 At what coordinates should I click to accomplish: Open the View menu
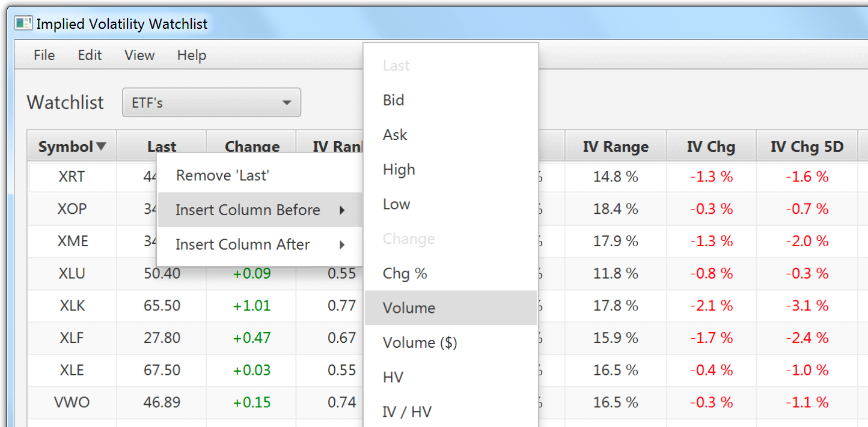[x=139, y=55]
